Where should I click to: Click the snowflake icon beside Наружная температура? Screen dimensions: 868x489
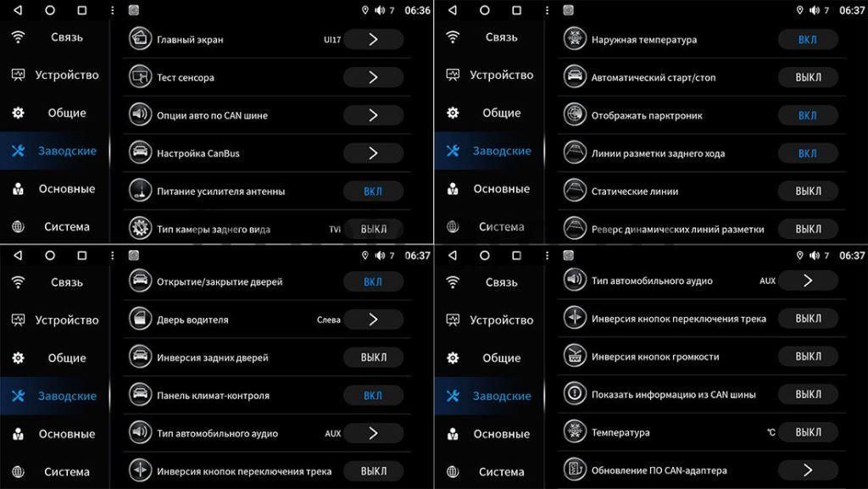(x=575, y=39)
